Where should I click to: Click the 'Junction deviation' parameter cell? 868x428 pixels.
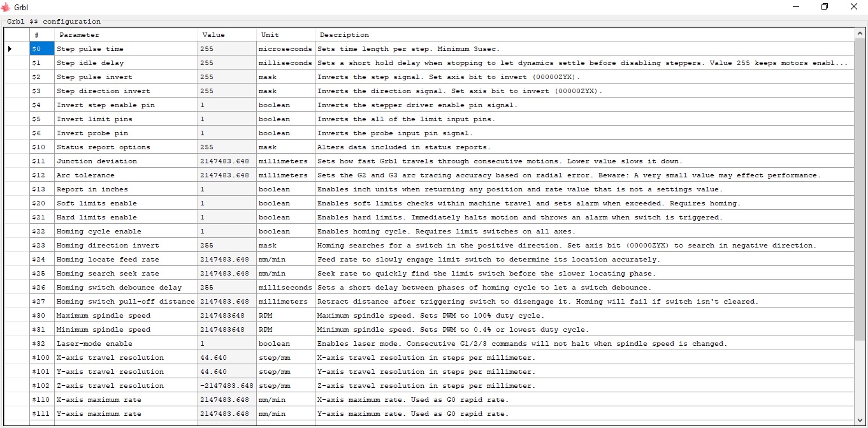pos(126,161)
